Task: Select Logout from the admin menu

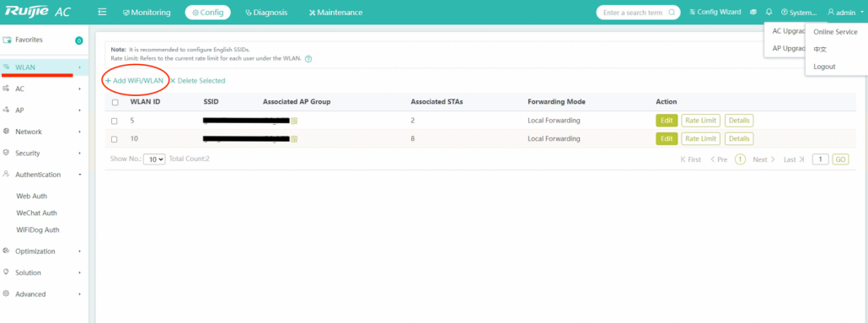Action: click(824, 67)
